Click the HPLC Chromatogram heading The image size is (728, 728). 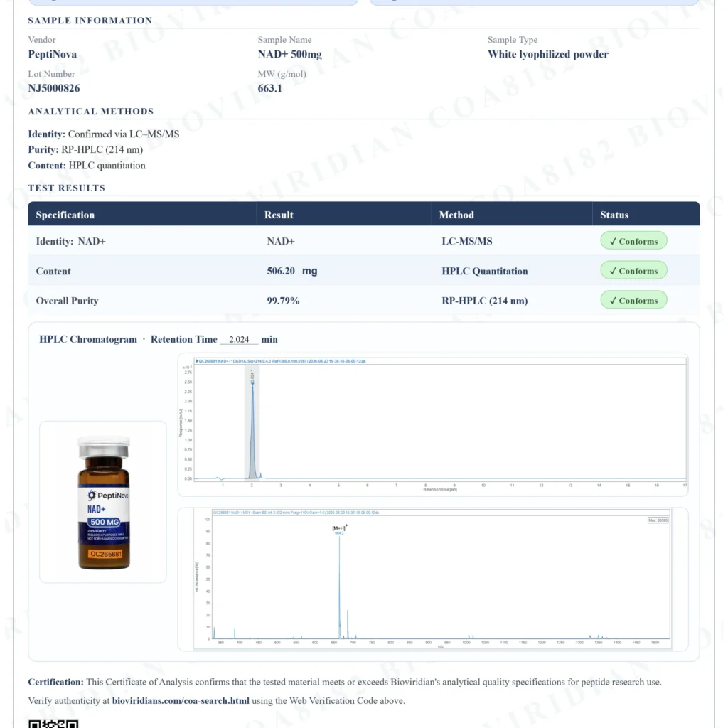88,339
